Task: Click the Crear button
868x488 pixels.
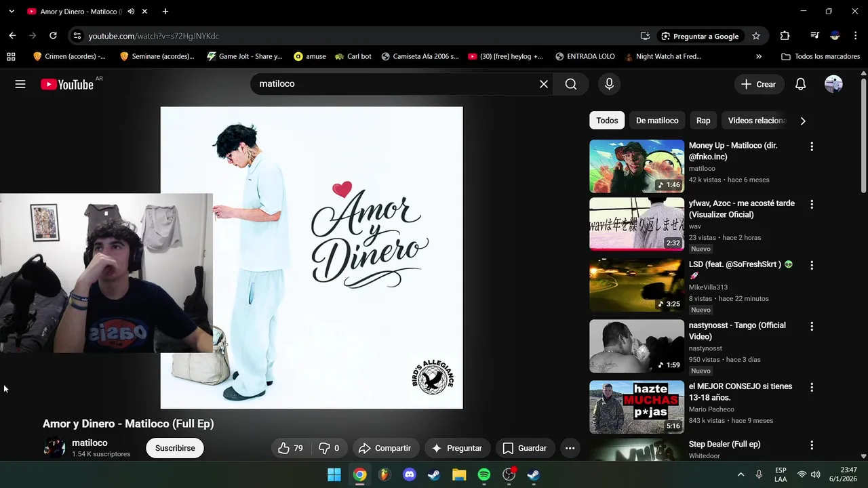Action: (759, 84)
